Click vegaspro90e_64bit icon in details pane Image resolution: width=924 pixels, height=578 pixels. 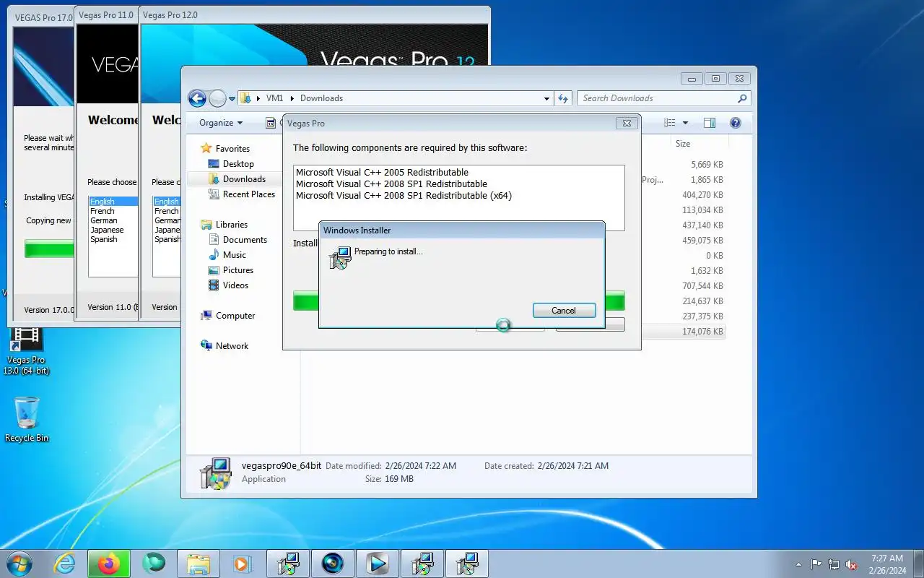[215, 473]
